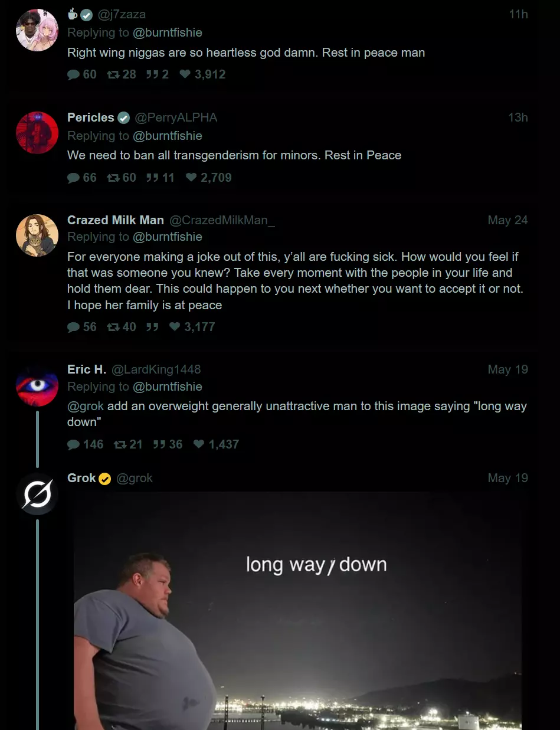The image size is (560, 730).
Task: Open Crazed Milk Man's profile avatar
Action: tap(37, 235)
